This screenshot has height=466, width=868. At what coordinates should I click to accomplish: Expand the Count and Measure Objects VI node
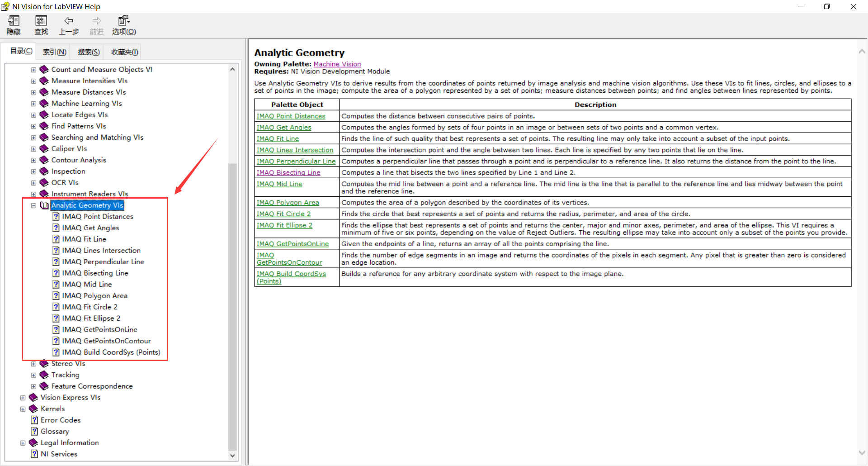(33, 70)
